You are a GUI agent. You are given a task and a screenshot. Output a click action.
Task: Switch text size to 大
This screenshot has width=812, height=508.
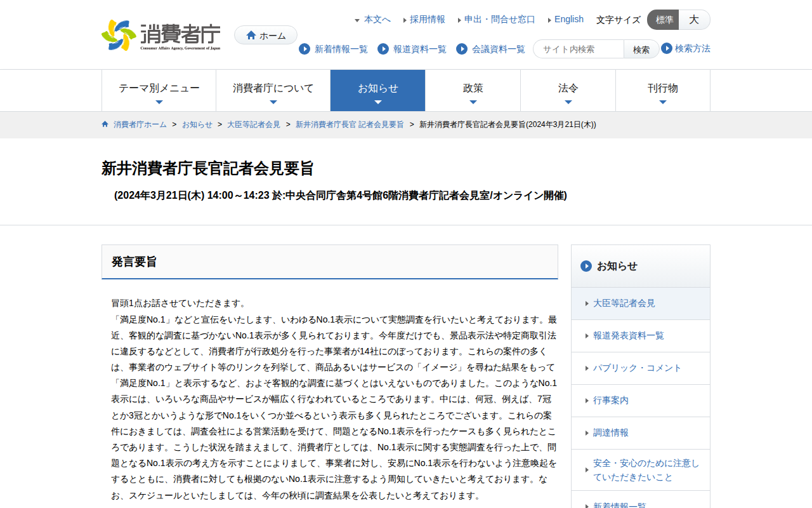coord(694,20)
